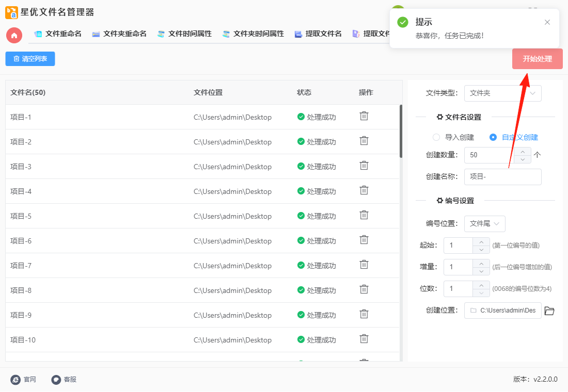Increase 起始 value with up arrow
The width and height of the screenshot is (568, 392).
tap(481, 242)
